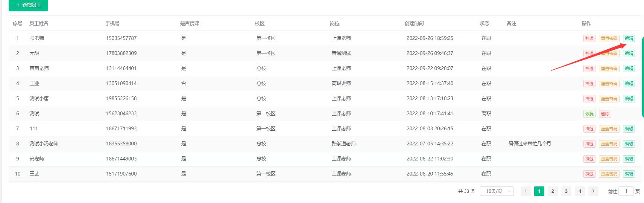Click the green vertical scrollbar handle
The height and width of the screenshot is (203, 644).
tap(642, 77)
